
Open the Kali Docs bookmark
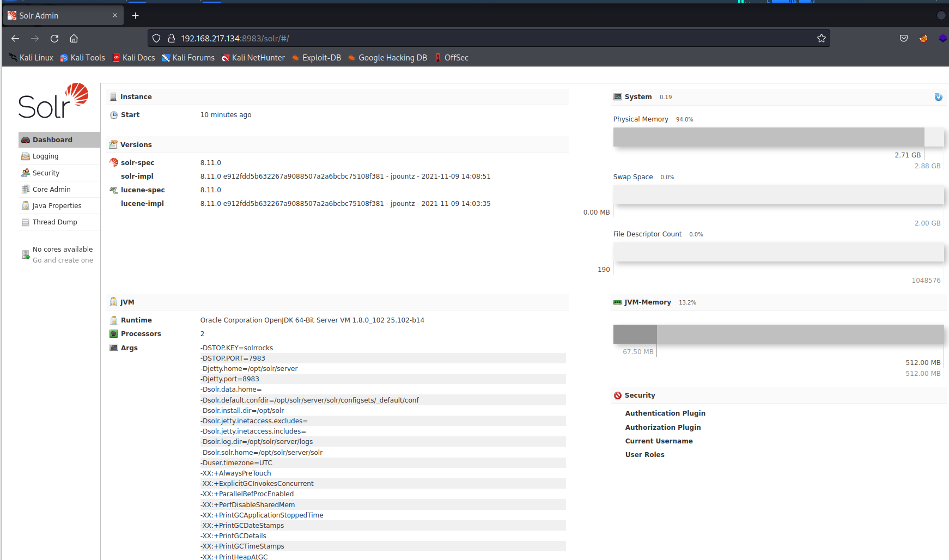point(133,58)
